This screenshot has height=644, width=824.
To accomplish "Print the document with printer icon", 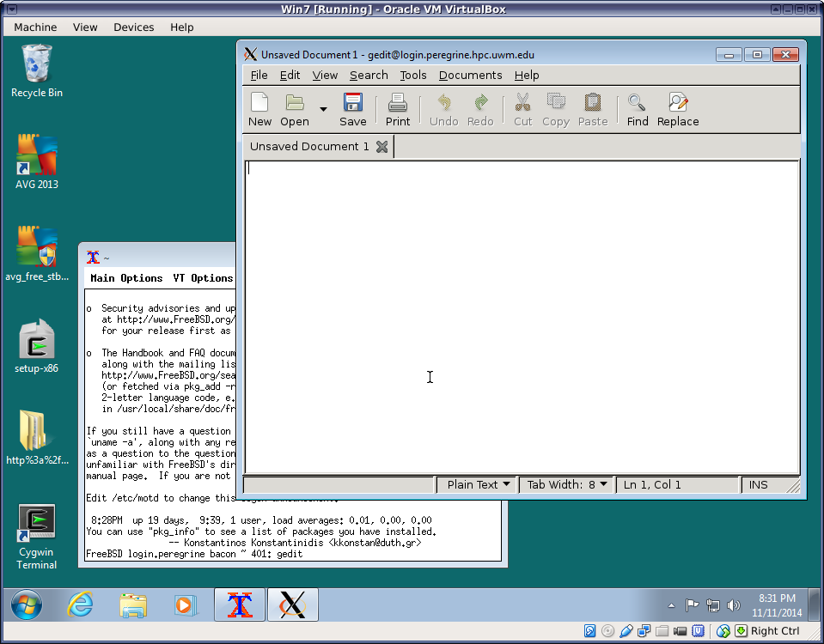I will pyautogui.click(x=397, y=110).
